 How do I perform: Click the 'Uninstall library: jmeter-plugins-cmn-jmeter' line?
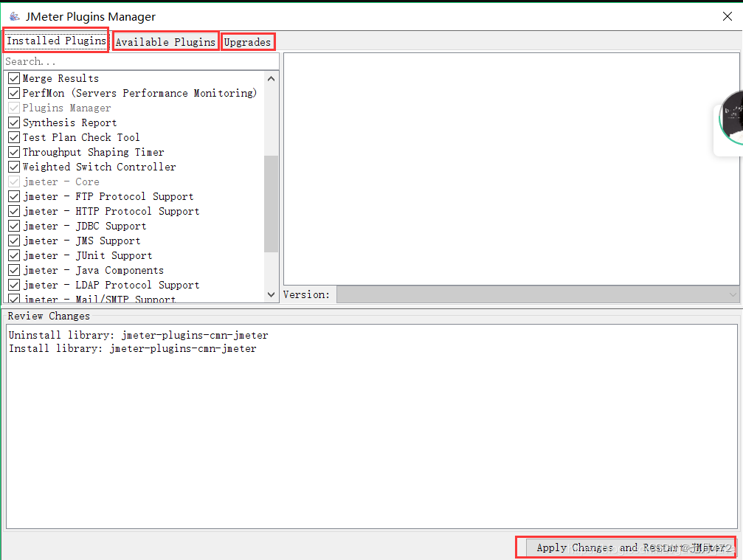tap(139, 335)
